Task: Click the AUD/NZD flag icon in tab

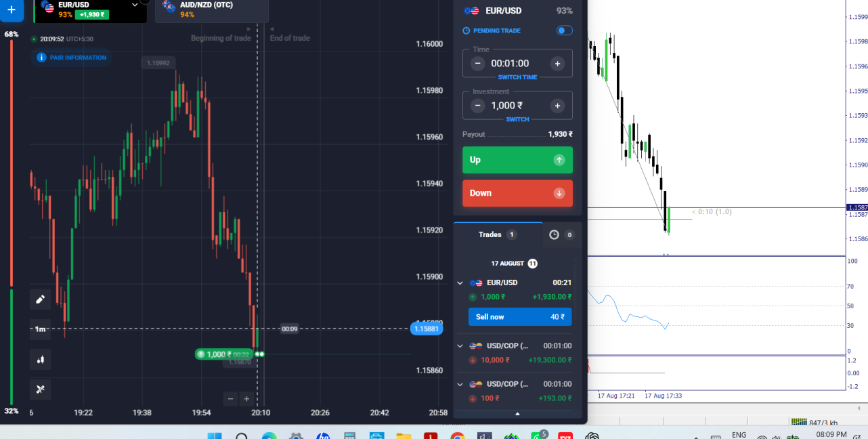Action: pyautogui.click(x=169, y=7)
